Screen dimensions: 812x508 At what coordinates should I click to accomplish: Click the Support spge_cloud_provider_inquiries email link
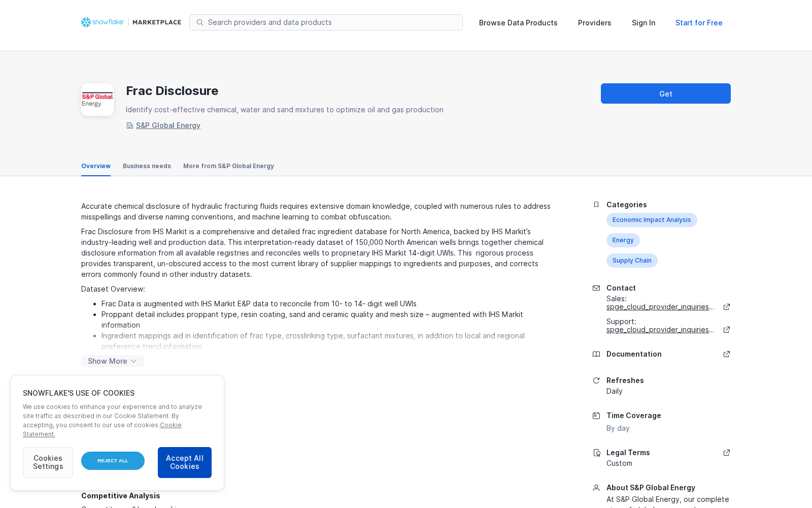660,330
